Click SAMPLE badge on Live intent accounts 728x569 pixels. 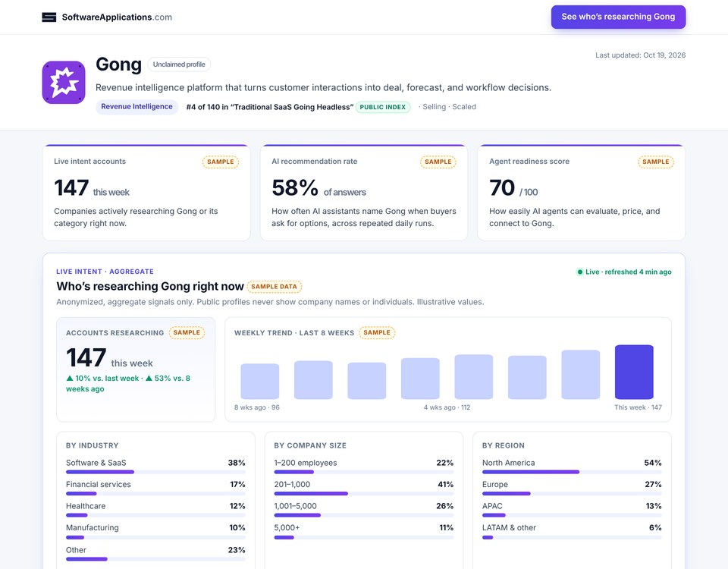(x=221, y=162)
